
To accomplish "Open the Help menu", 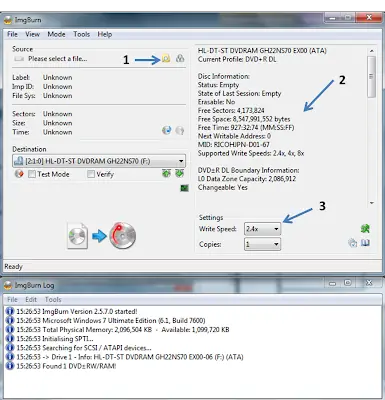I will point(105,34).
